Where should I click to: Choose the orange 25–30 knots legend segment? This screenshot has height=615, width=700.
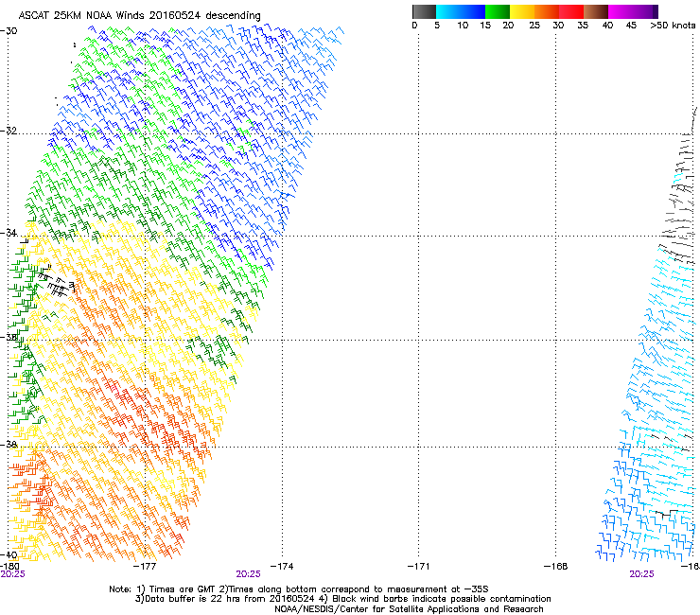(547, 11)
